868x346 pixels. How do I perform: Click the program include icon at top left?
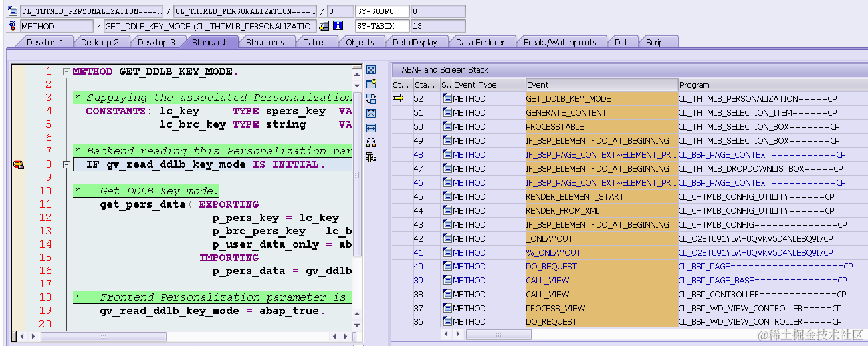click(13, 11)
